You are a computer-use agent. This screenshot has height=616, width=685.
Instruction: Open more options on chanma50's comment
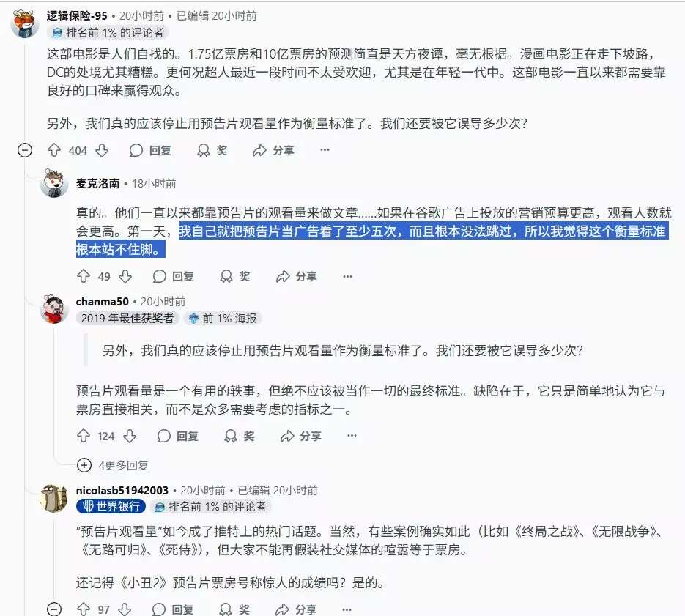coord(352,436)
